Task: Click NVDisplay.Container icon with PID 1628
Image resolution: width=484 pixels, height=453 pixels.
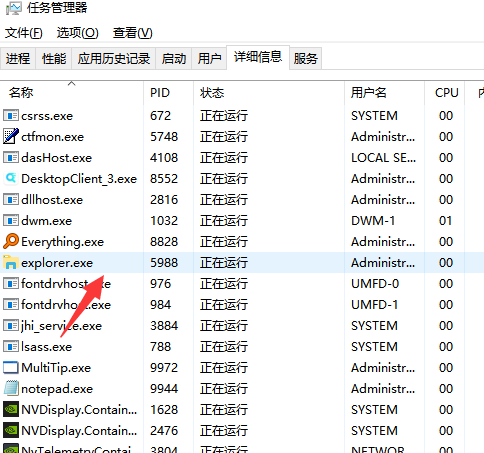Action: coord(11,409)
